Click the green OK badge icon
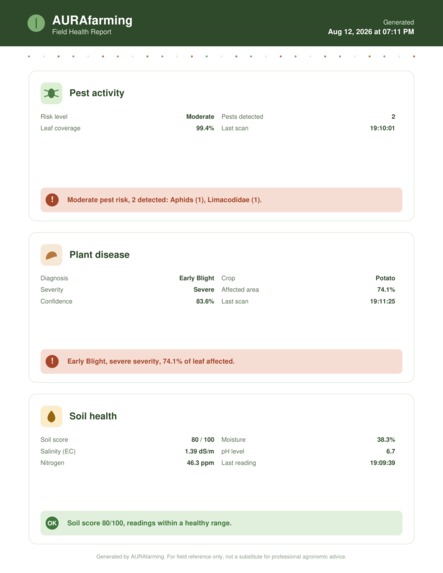The height and width of the screenshot is (573, 443). point(52,523)
